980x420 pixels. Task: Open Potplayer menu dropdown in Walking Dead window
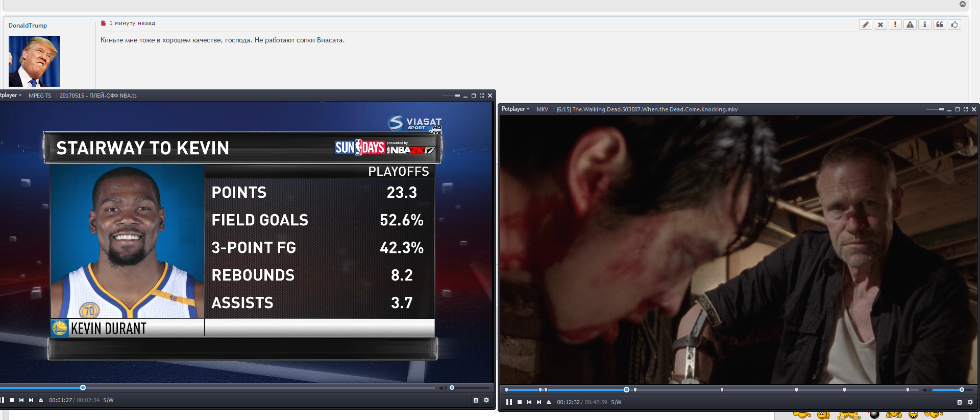(516, 109)
